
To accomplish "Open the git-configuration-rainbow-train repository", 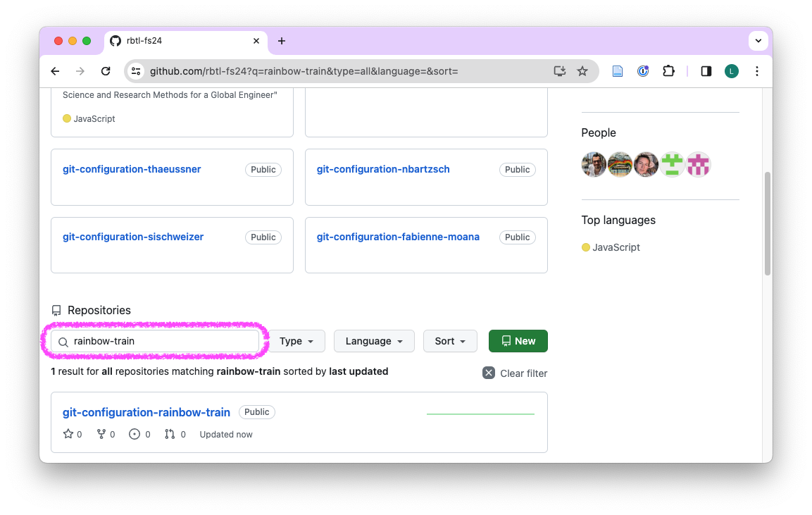I will pyautogui.click(x=146, y=412).
